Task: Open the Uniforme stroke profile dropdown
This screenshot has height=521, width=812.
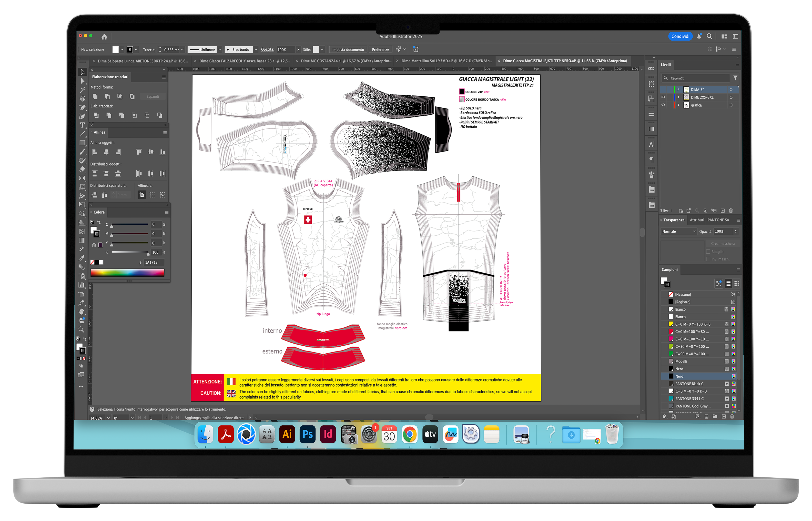Action: [x=220, y=49]
